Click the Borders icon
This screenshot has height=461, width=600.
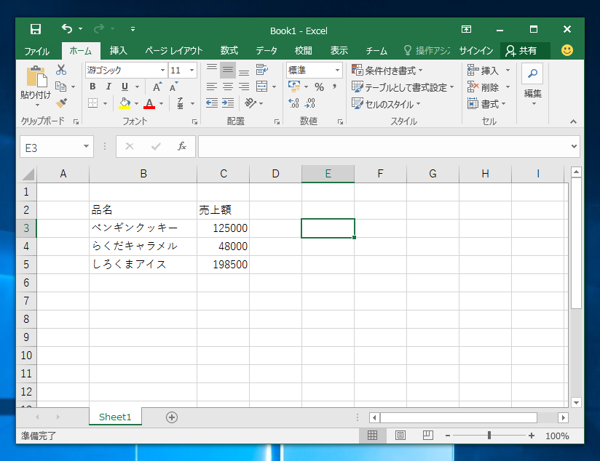pos(93,103)
